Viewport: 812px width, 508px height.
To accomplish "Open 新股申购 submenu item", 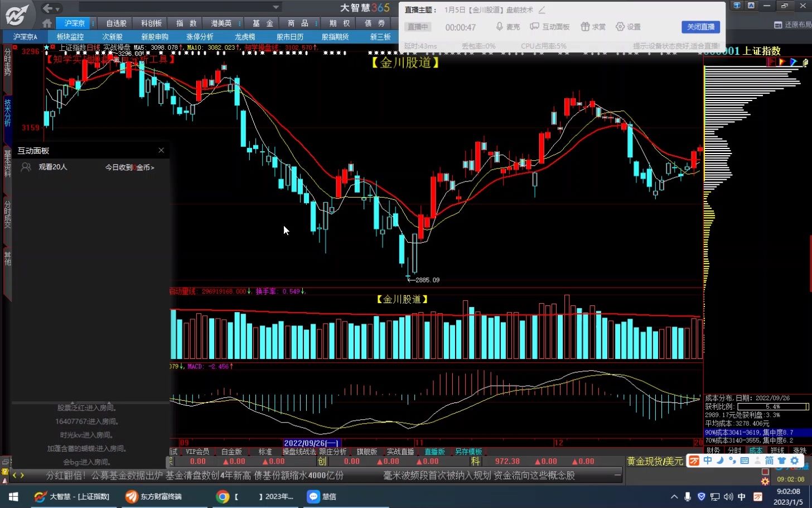I will (x=154, y=37).
